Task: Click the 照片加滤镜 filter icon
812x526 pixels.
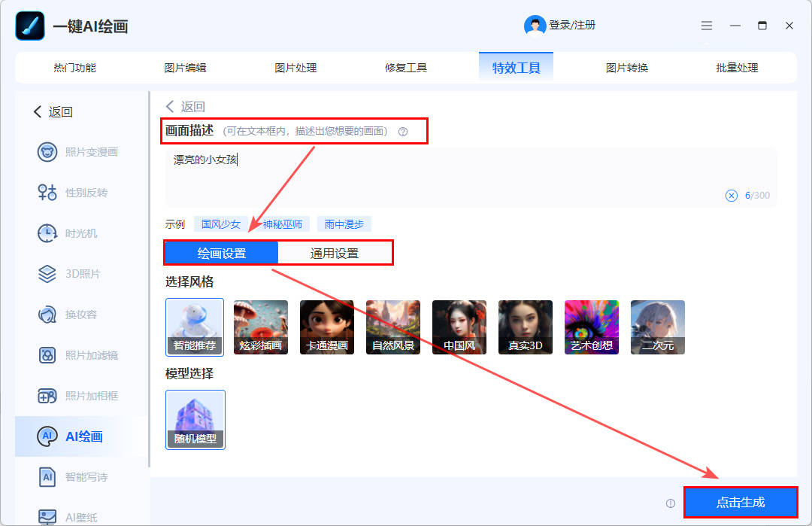Action: pos(47,355)
